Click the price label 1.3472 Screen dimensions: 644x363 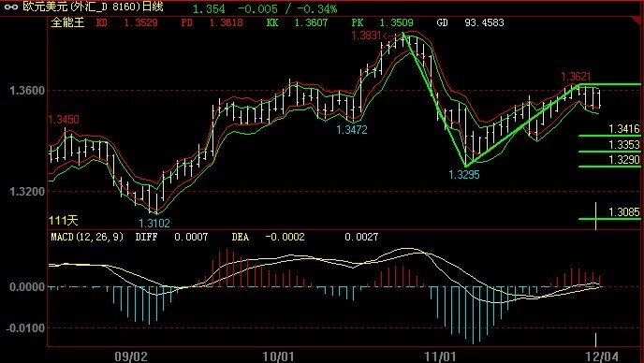coord(352,130)
